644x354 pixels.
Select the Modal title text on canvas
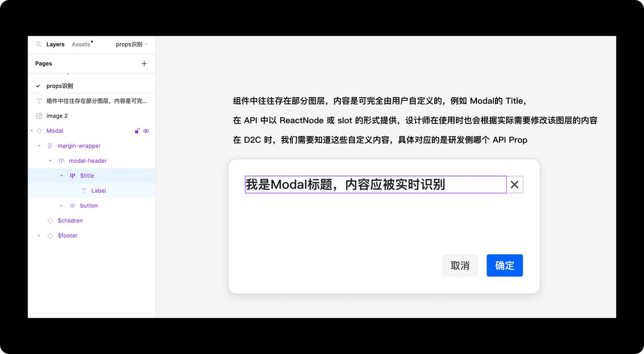point(345,185)
